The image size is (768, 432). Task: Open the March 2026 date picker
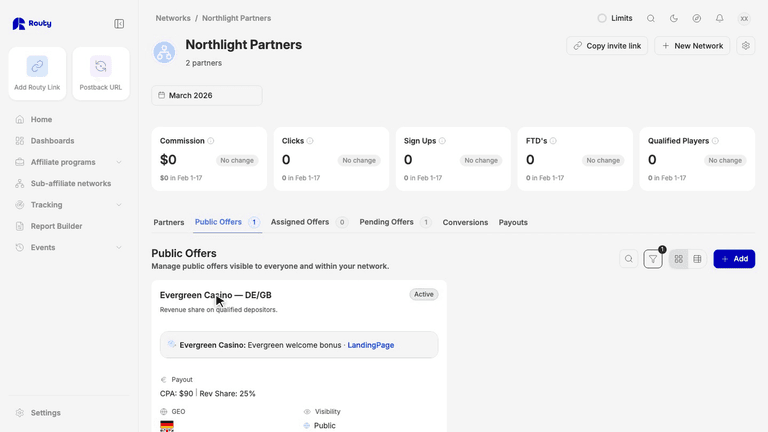pyautogui.click(x=207, y=95)
